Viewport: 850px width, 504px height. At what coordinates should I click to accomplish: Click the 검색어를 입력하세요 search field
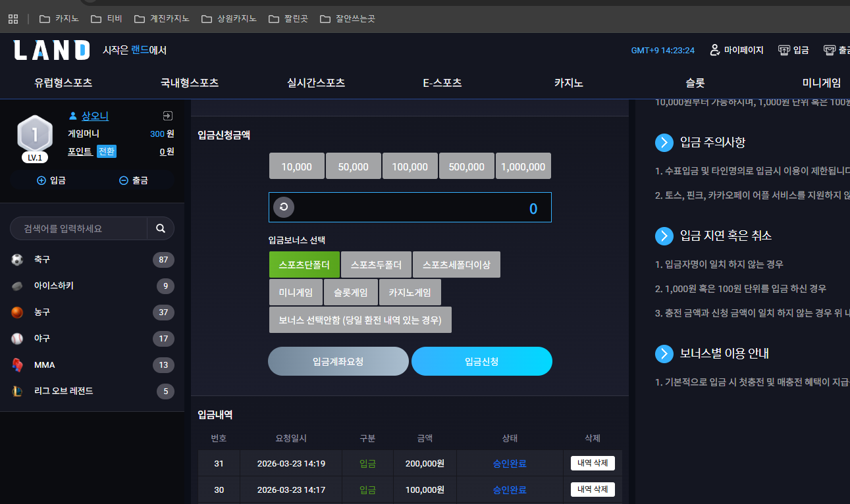pyautogui.click(x=78, y=228)
